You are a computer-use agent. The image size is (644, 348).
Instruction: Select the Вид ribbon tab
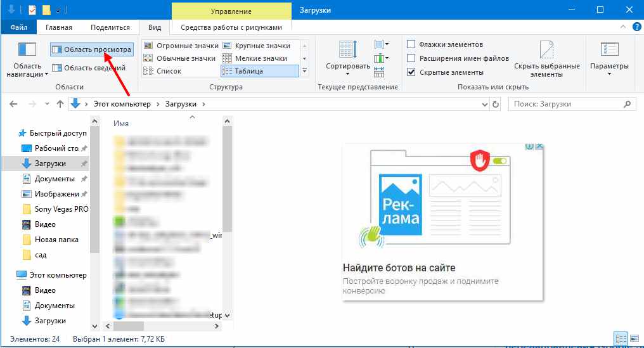[x=155, y=27]
